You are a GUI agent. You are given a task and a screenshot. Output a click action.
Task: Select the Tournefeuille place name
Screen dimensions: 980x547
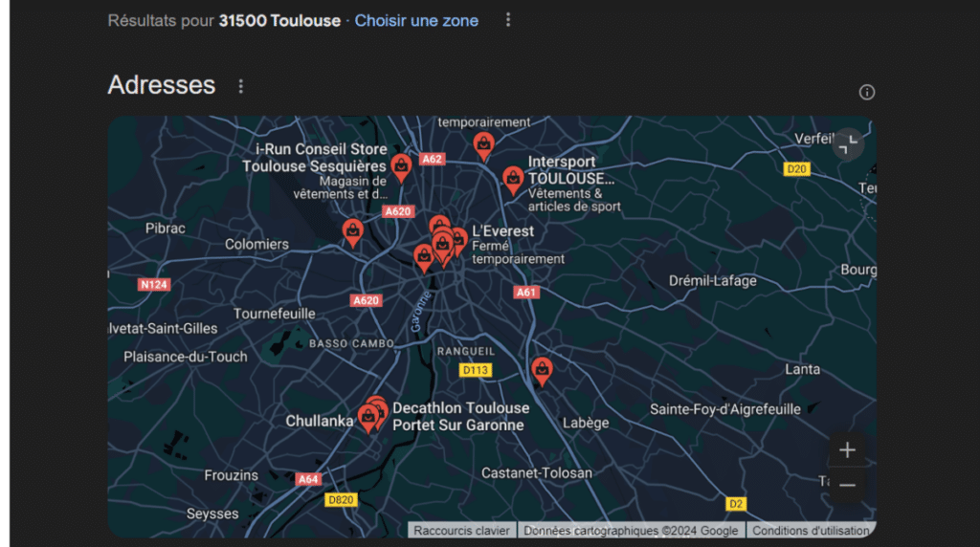275,314
